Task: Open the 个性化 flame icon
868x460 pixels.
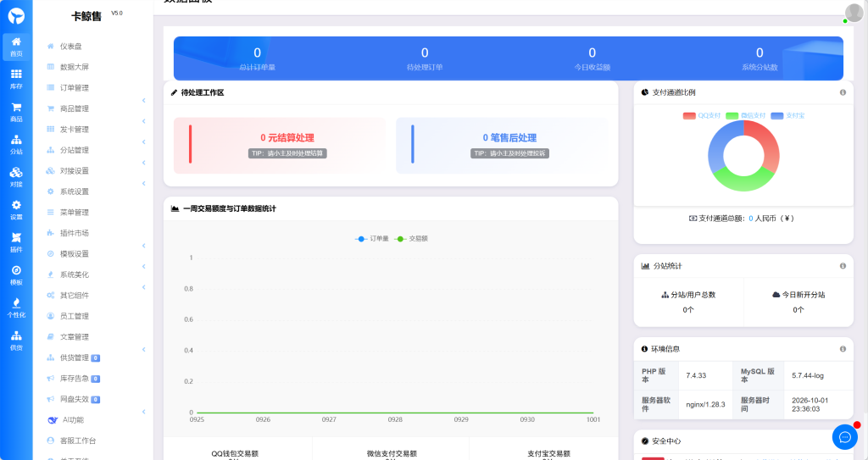Action: [x=17, y=308]
